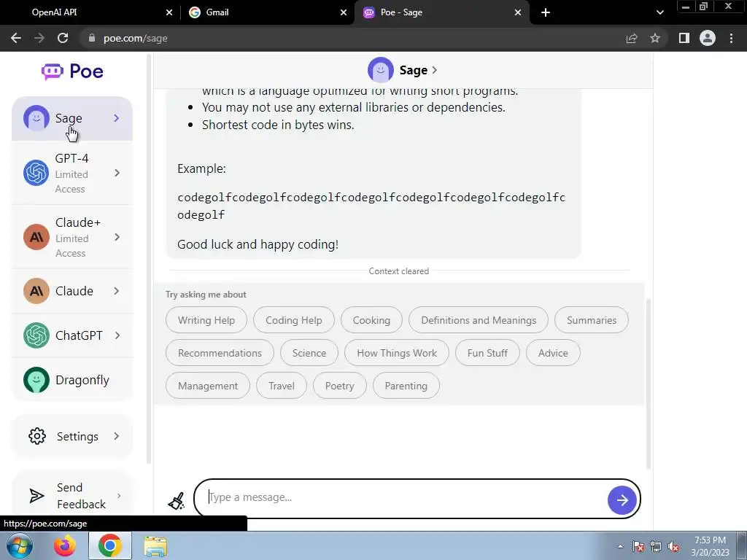Open the Dragonfly bot avatar
This screenshot has width=747, height=560.
pyautogui.click(x=36, y=380)
